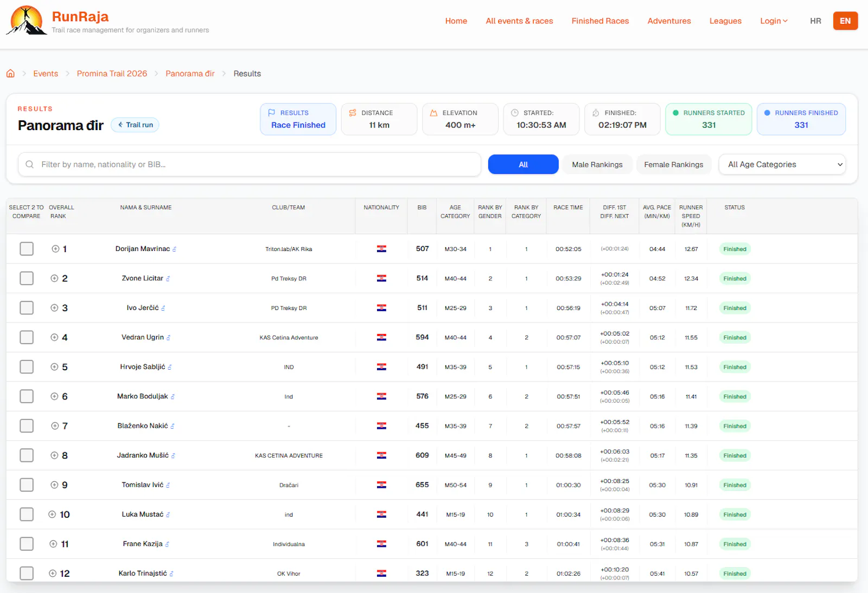The width and height of the screenshot is (868, 593).
Task: Switch language to HR
Action: (815, 21)
